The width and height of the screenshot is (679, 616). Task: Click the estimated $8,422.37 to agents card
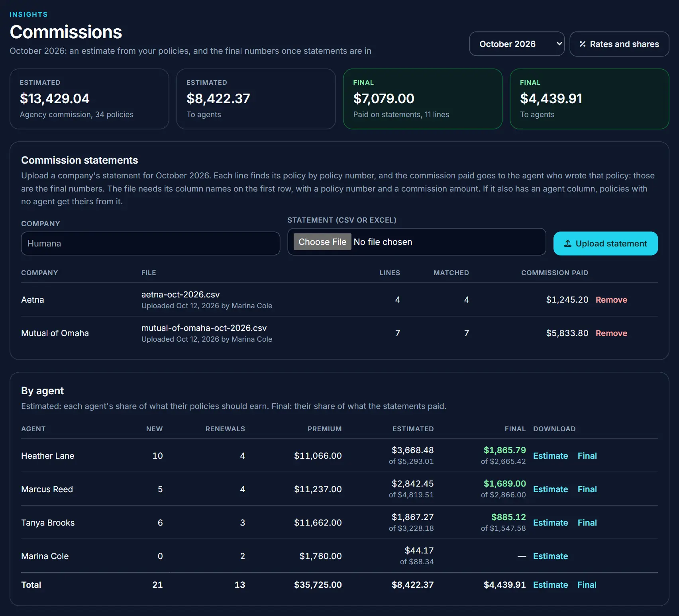click(x=256, y=99)
